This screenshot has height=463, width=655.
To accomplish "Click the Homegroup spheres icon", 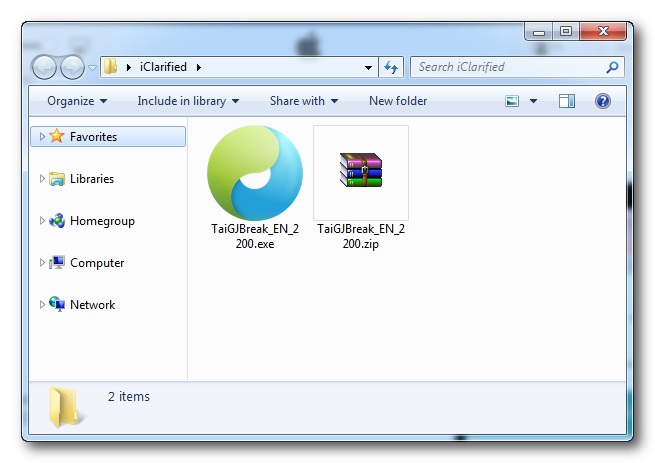I will 57,221.
